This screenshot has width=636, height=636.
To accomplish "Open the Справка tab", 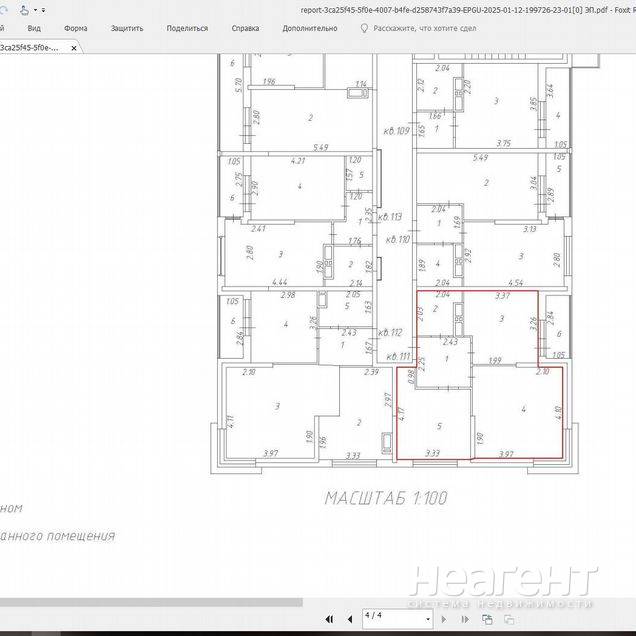I will click(245, 28).
